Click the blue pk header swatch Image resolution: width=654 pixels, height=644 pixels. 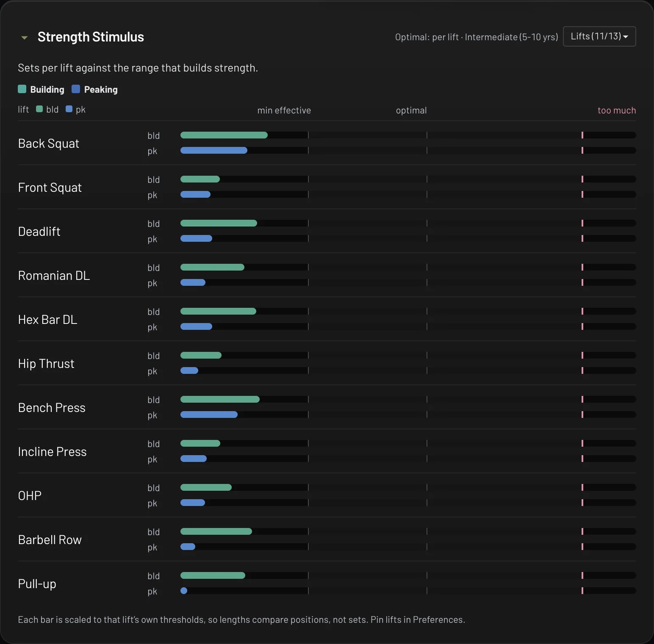pyautogui.click(x=69, y=109)
